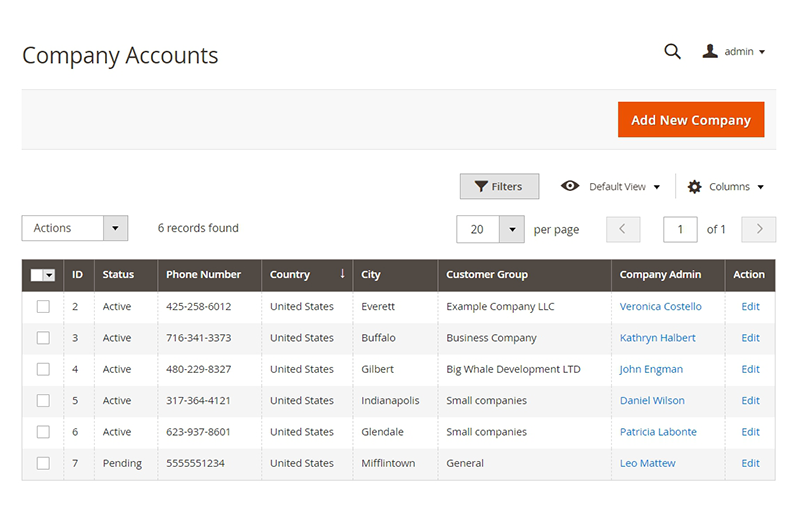
Task: Open Veronica Costello admin link
Action: 660,307
